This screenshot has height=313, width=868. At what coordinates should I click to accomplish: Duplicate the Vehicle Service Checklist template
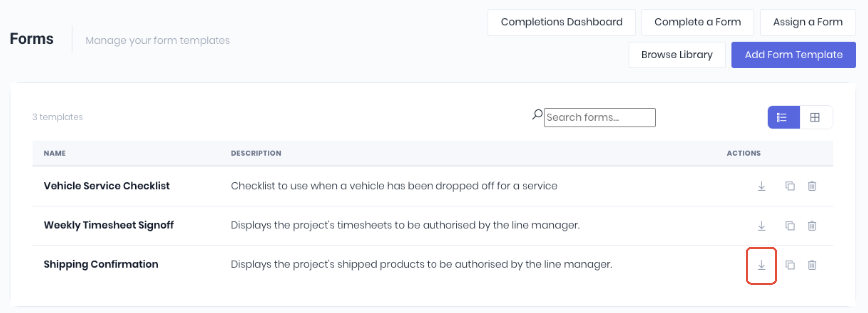pos(790,186)
